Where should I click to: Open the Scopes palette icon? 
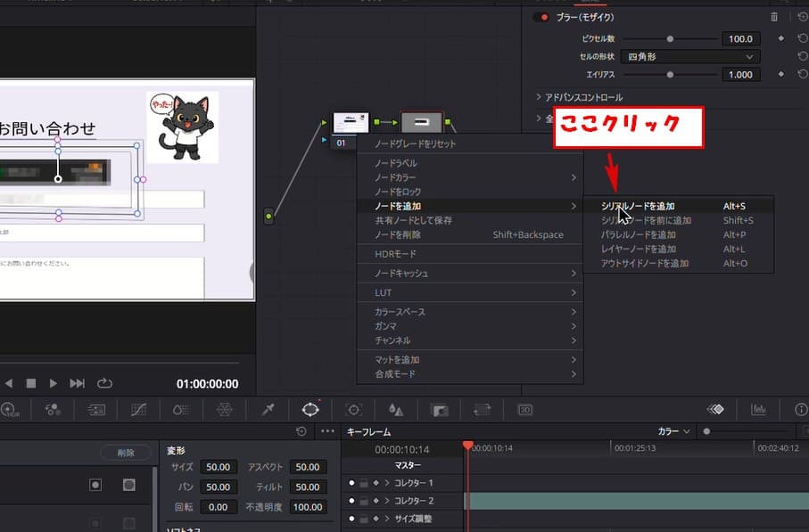click(x=758, y=409)
